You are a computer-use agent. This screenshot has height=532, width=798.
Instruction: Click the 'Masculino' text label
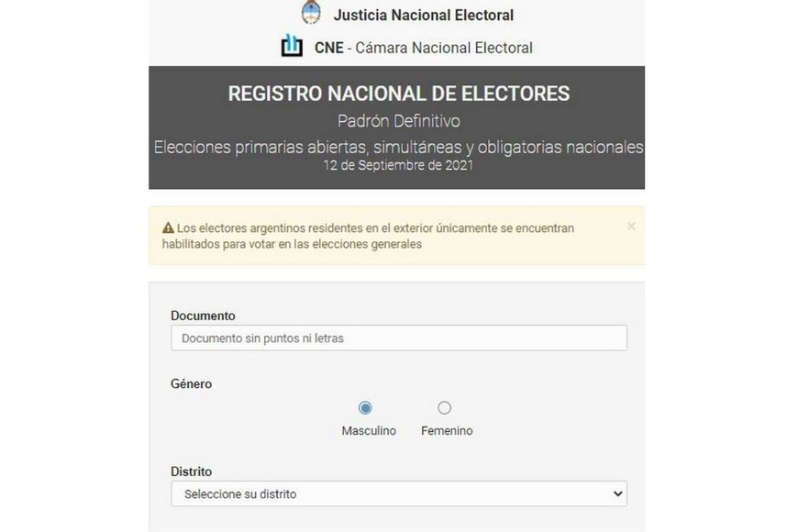click(x=369, y=431)
